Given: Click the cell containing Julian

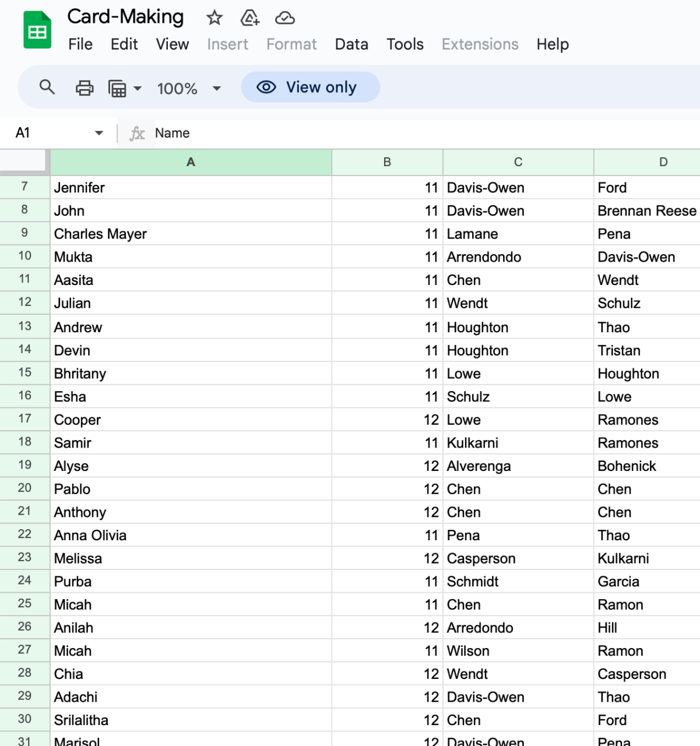Looking at the screenshot, I should click(x=191, y=303).
